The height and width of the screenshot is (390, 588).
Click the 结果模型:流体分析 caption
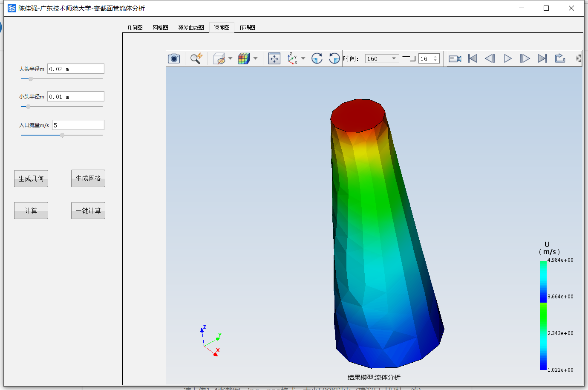[374, 377]
